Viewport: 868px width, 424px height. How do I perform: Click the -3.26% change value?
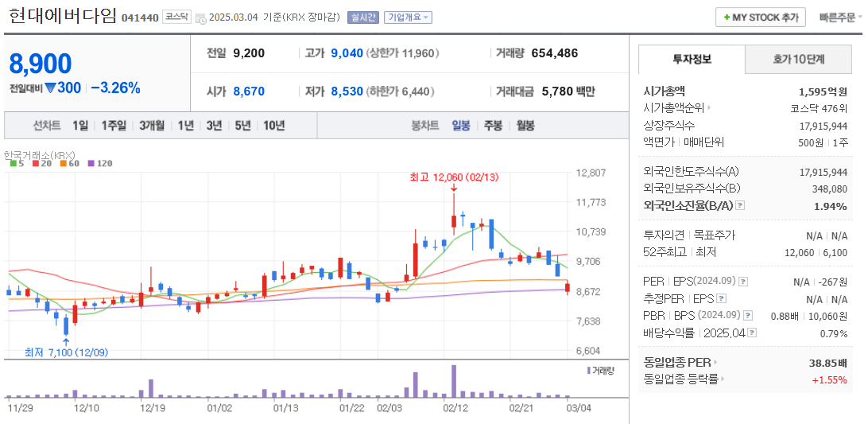(115, 88)
